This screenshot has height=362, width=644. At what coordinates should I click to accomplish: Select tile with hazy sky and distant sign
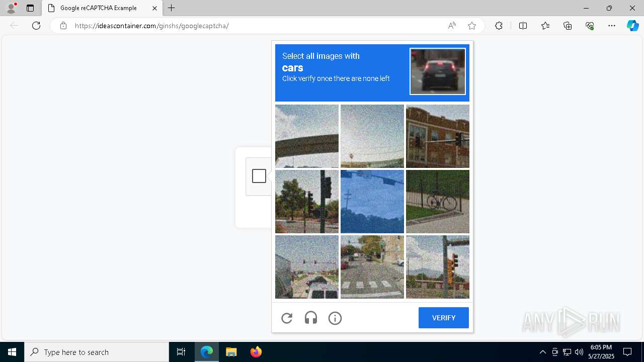pos(372,136)
